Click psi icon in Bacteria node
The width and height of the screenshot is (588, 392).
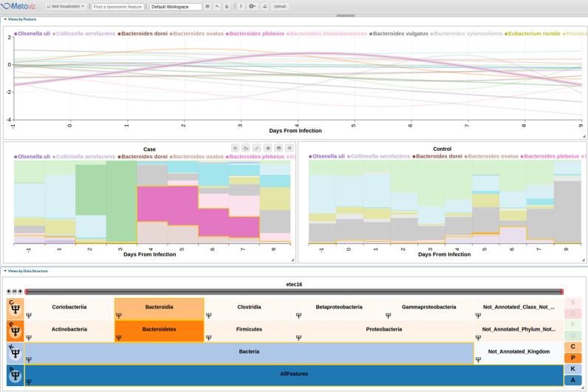pos(29,359)
